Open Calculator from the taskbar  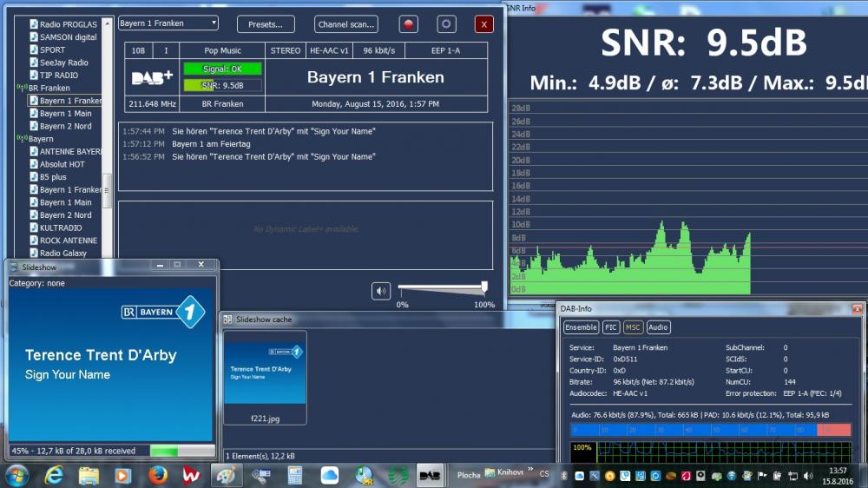tap(295, 475)
